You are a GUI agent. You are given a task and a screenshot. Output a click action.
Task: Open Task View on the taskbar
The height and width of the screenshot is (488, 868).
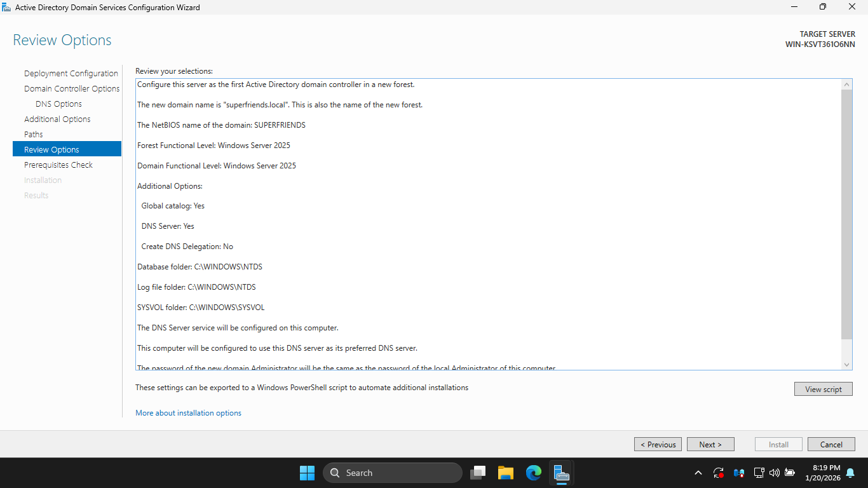[478, 473]
